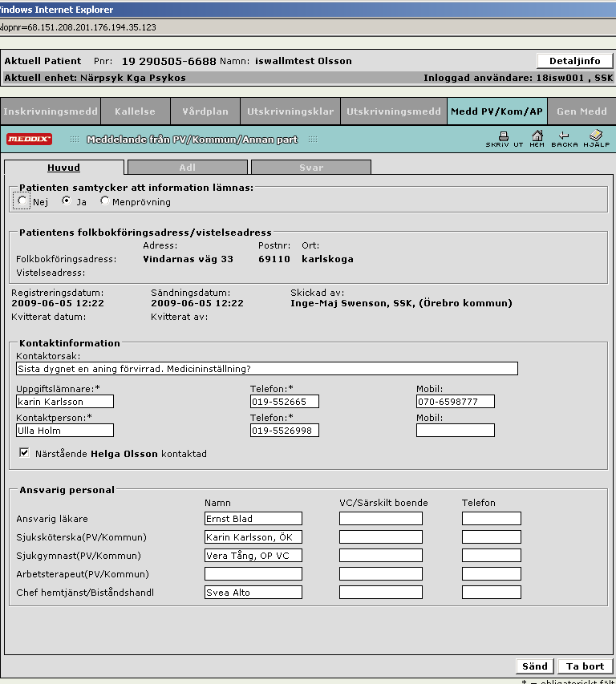This screenshot has width=616, height=684.
Task: Click the Mobil field with 070-6598777
Action: click(x=456, y=401)
